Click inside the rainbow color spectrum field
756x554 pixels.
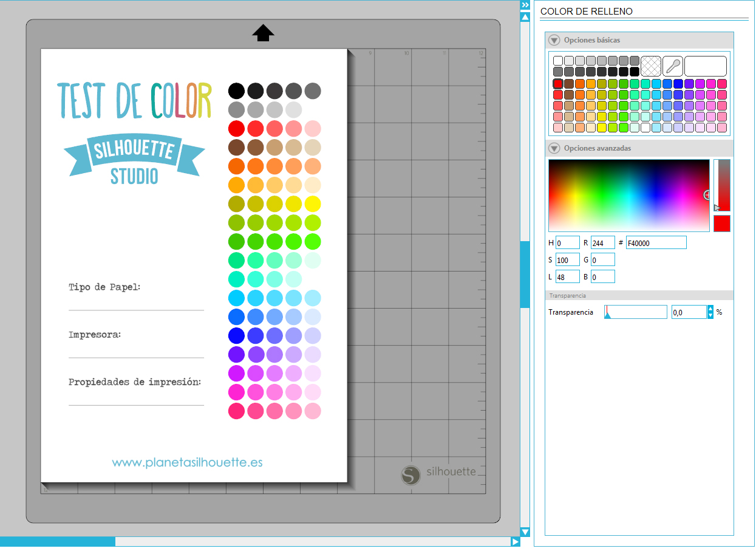628,196
